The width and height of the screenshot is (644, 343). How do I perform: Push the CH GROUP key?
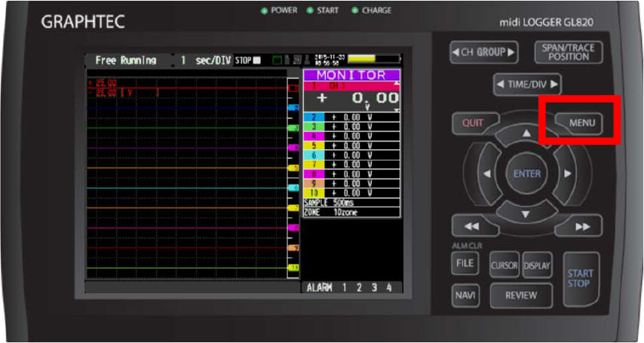[x=484, y=52]
